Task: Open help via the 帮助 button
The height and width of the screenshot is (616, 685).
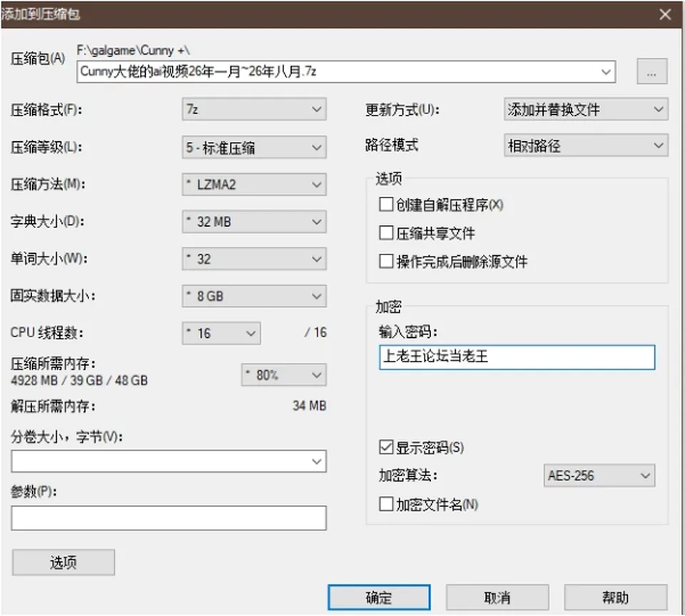Action: tap(616, 597)
